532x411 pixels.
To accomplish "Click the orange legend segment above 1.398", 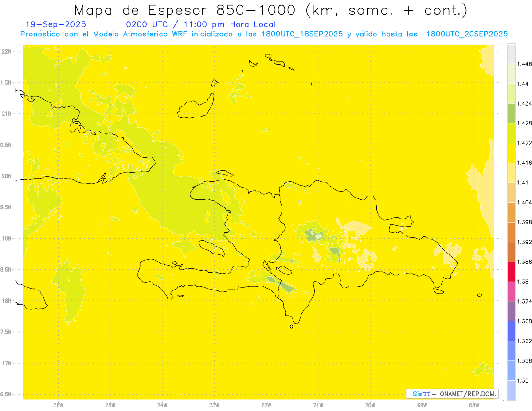I will point(511,212).
